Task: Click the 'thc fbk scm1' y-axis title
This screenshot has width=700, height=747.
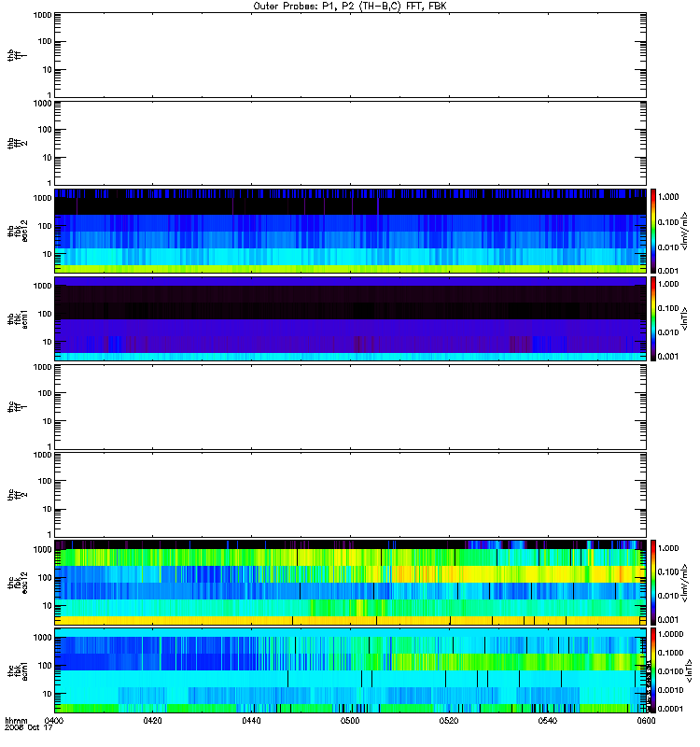Action: 18,670
